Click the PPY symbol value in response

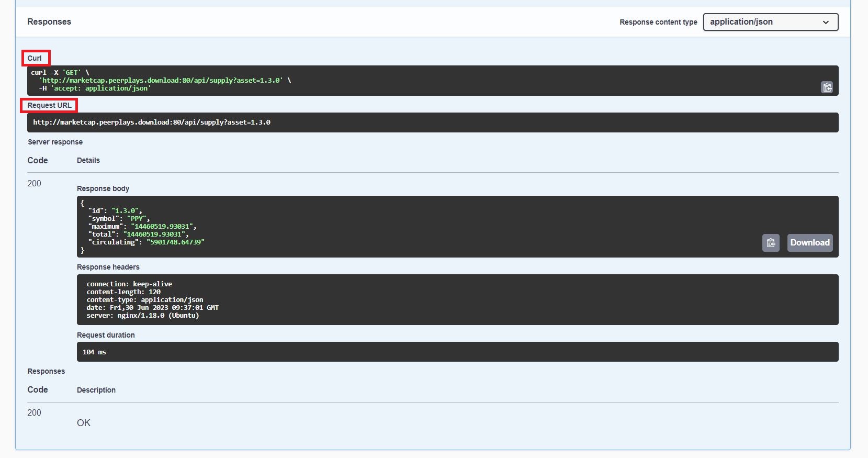click(138, 219)
